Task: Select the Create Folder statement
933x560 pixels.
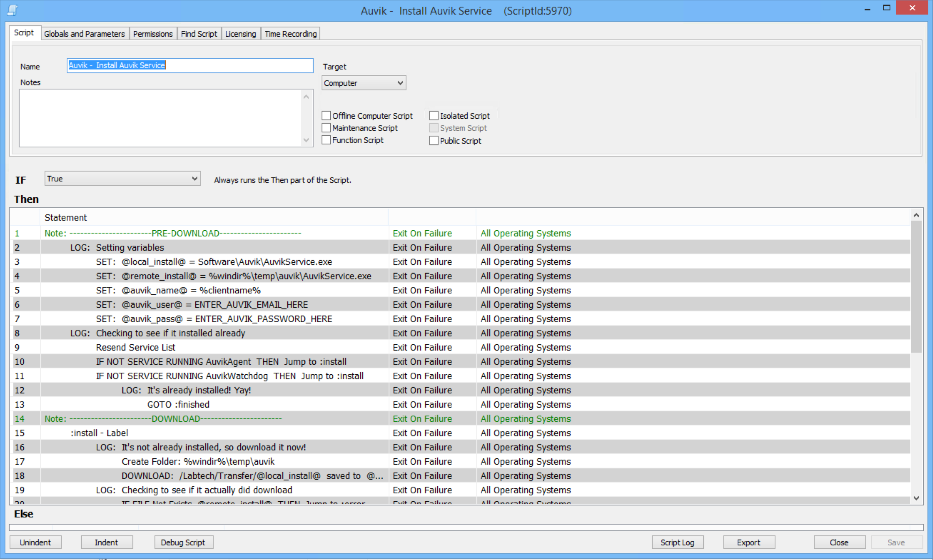Action: 460,461
